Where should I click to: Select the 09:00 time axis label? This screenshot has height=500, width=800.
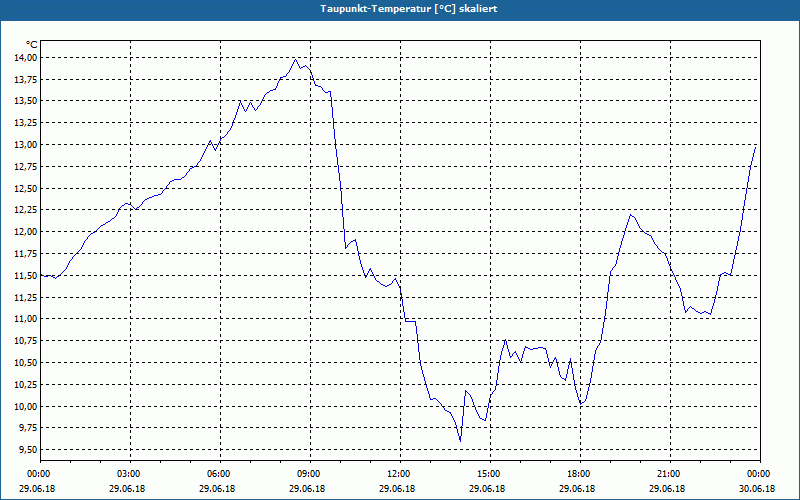pos(311,473)
